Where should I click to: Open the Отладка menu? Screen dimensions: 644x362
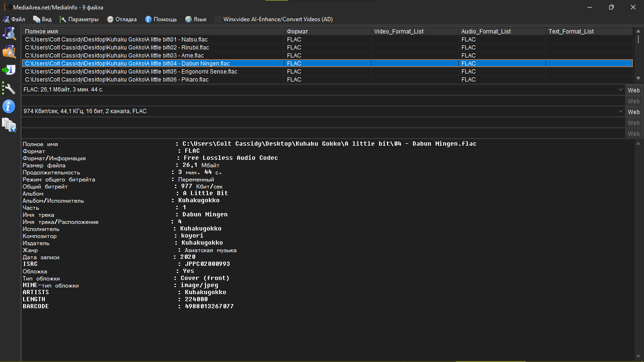click(122, 19)
